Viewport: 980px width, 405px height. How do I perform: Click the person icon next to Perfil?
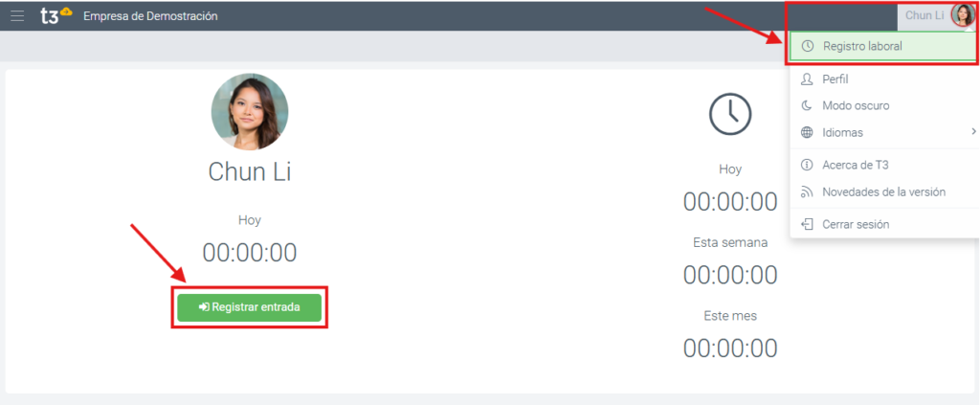pyautogui.click(x=807, y=79)
